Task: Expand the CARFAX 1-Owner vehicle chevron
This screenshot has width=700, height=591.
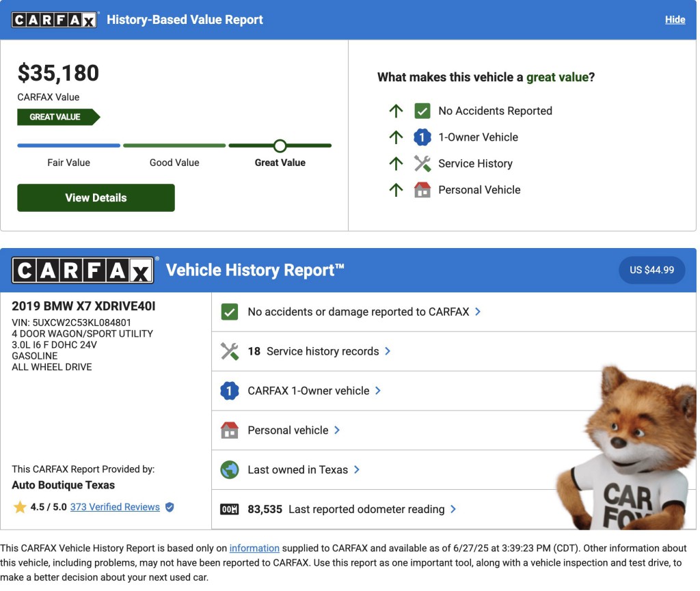Action: coord(377,391)
